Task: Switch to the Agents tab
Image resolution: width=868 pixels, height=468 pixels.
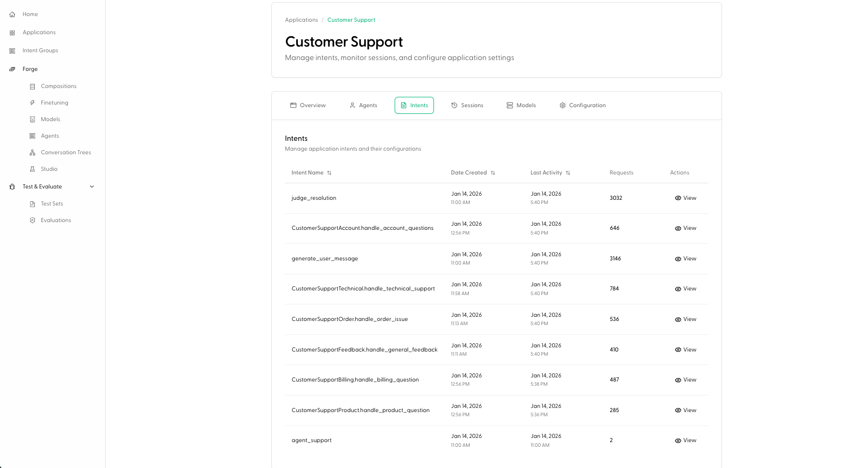Action: (x=363, y=105)
